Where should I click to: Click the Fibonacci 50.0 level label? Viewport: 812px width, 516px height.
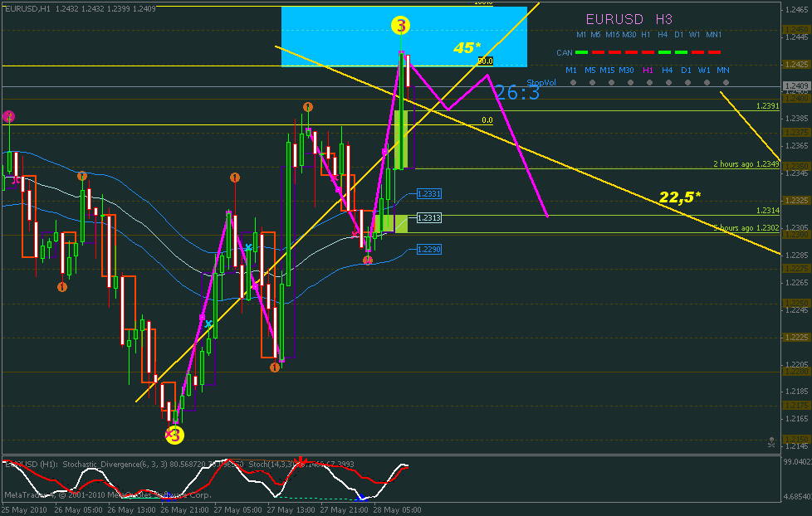(x=485, y=61)
